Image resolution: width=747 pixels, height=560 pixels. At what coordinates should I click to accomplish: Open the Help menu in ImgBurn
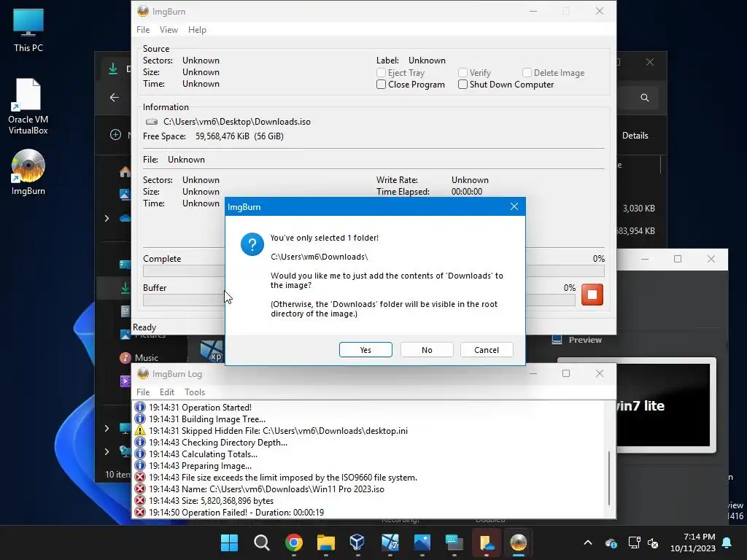(197, 29)
